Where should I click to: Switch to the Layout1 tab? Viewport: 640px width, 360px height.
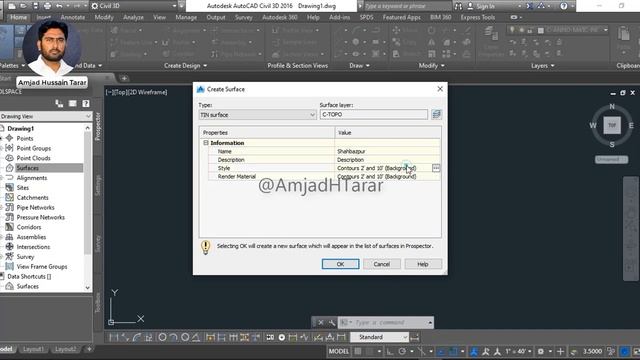click(x=33, y=349)
